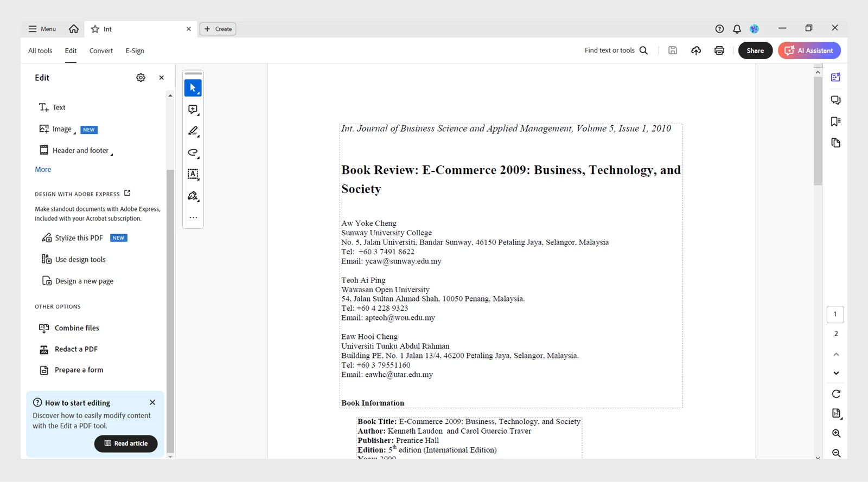Image resolution: width=868 pixels, height=482 pixels.
Task: Go to next page arrow
Action: [836, 373]
